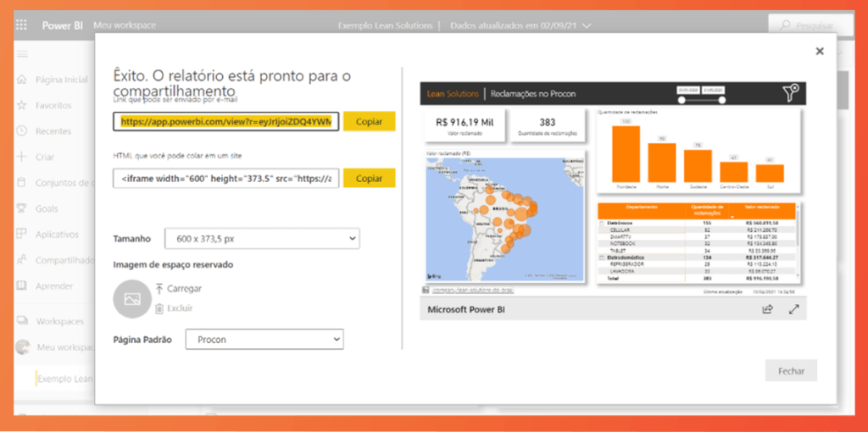868x432 pixels.
Task: Click the CELULAR row in table
Action: (x=698, y=229)
